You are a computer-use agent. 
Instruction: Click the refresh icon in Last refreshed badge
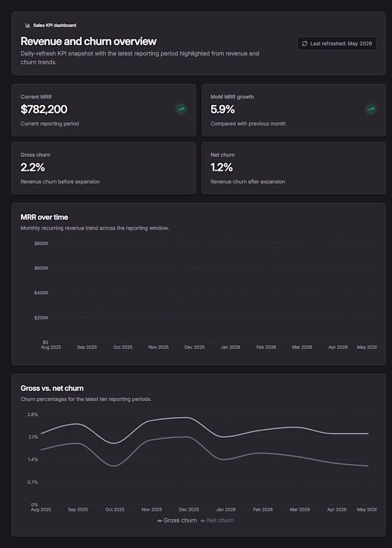305,44
